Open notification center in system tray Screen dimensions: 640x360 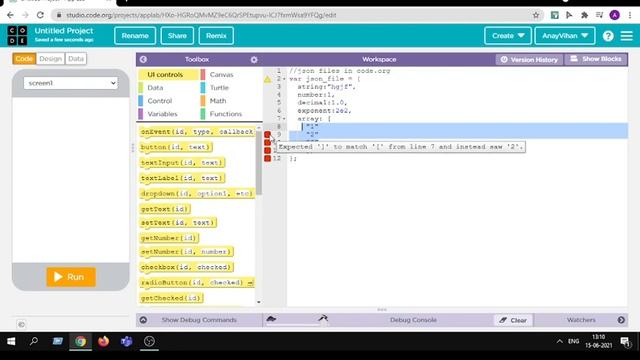point(625,341)
